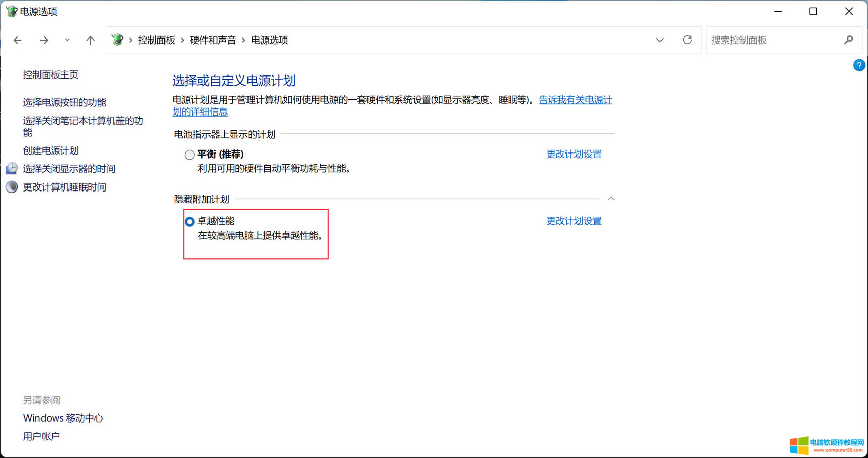Screen dimensions: 868x458
Task: Close the 电源选项 window
Action: (x=849, y=11)
